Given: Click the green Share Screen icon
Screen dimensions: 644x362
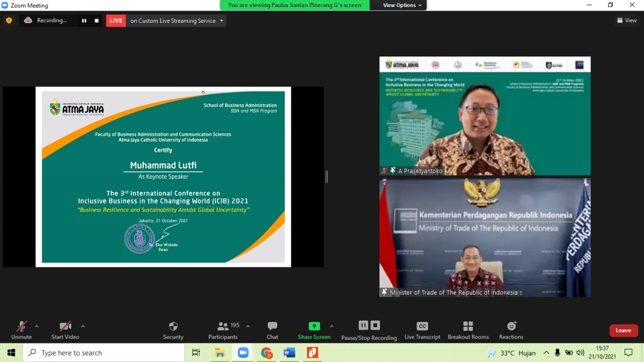Looking at the screenshot, I should click(314, 326).
